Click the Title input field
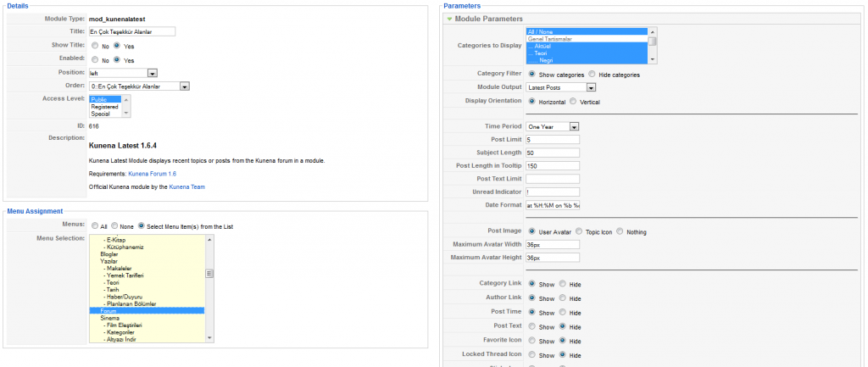 click(x=131, y=32)
